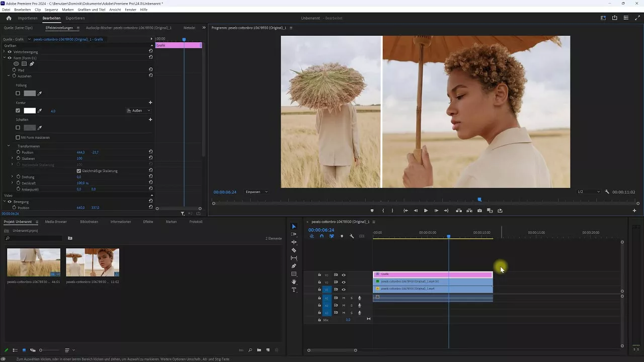Image resolution: width=644 pixels, height=362 pixels.
Task: Open the Außen stroke style dropdown
Action: [138, 111]
